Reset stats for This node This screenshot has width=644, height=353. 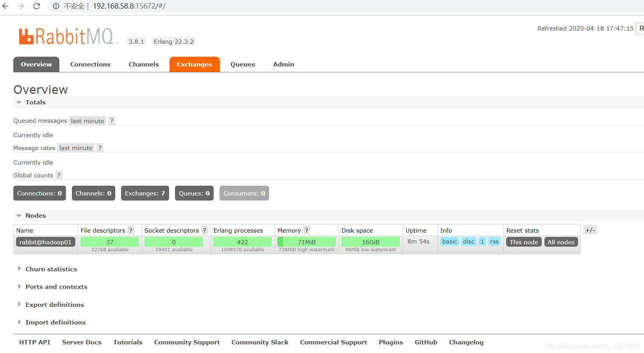click(524, 242)
